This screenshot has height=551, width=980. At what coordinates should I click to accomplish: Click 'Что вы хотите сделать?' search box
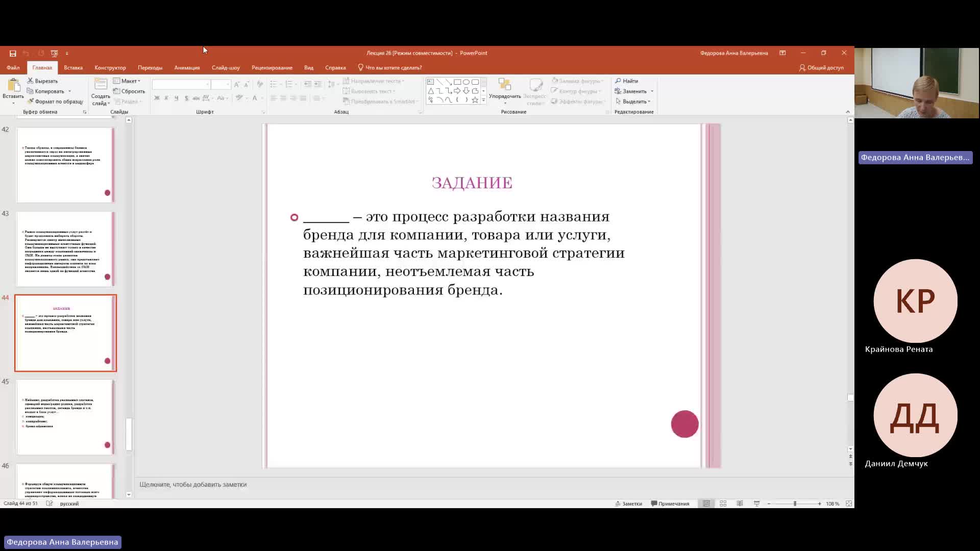[390, 68]
